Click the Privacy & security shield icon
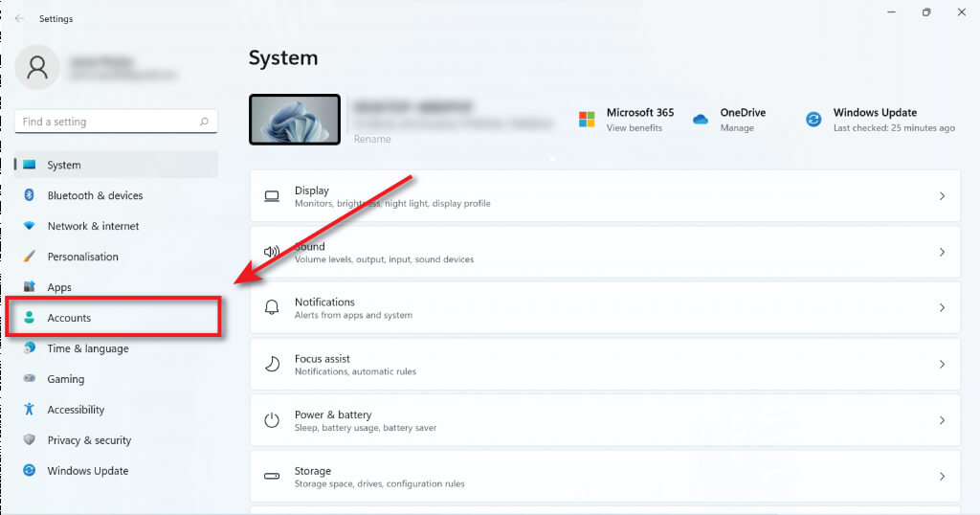Image resolution: width=980 pixels, height=515 pixels. click(x=30, y=440)
